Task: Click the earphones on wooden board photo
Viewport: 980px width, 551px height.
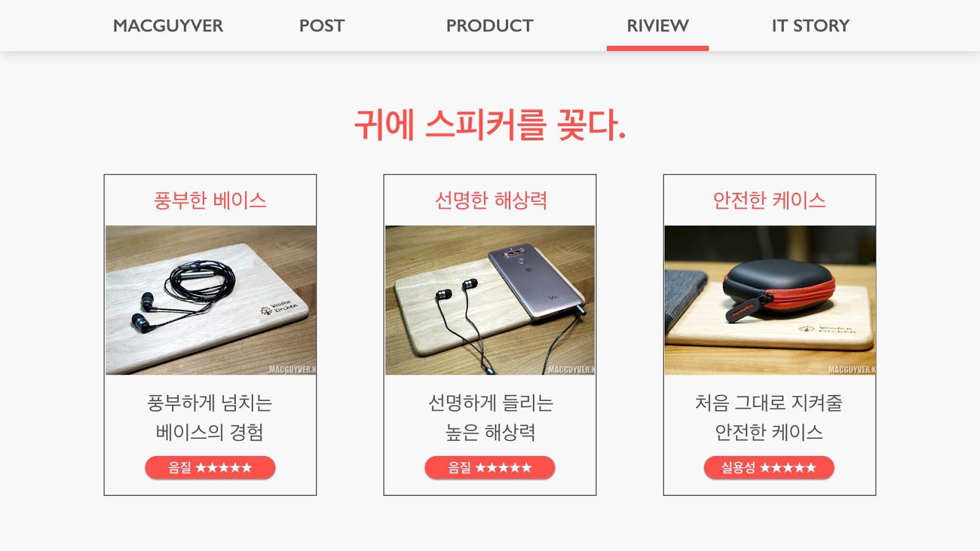Action: (x=211, y=300)
